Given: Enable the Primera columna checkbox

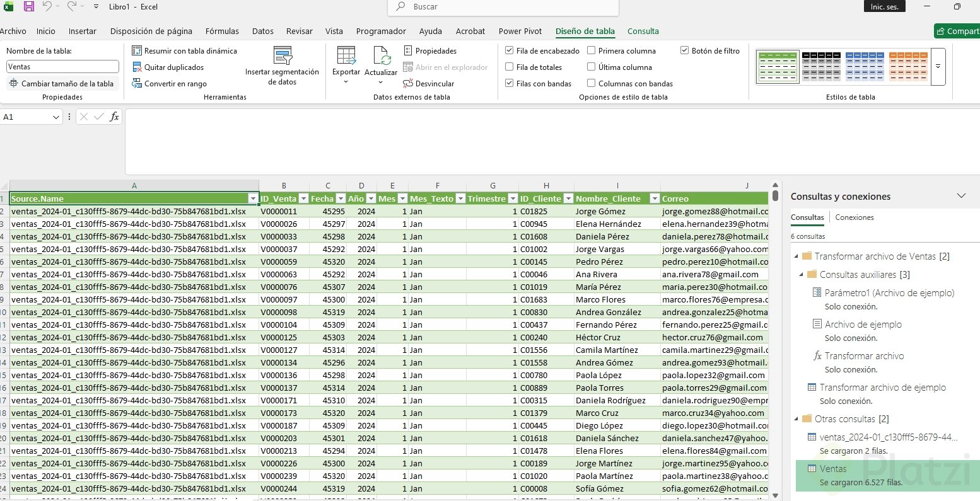Looking at the screenshot, I should (x=592, y=51).
